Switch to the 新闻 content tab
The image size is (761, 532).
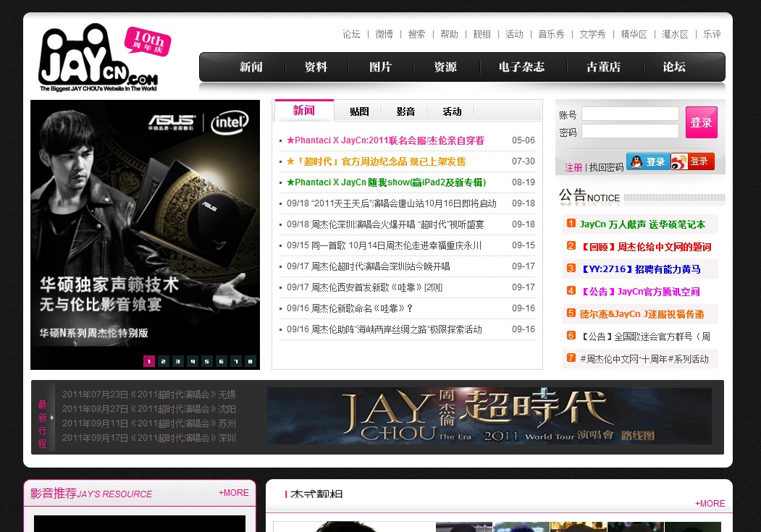tap(304, 111)
